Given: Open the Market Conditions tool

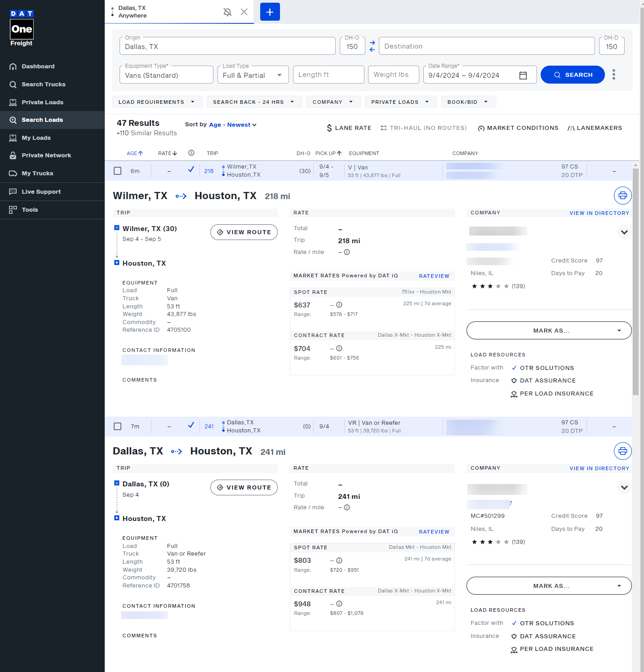Looking at the screenshot, I should (518, 128).
